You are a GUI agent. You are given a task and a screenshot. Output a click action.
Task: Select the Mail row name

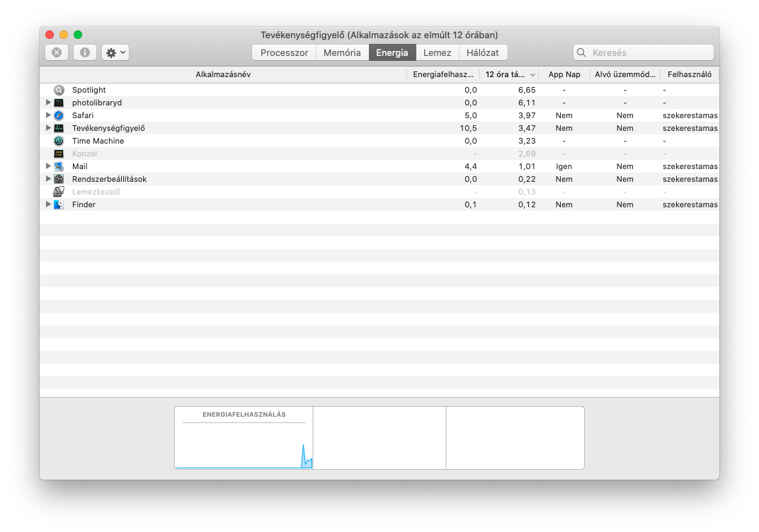[x=80, y=166]
